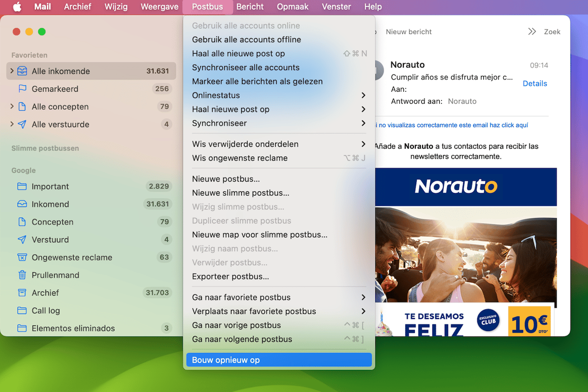This screenshot has width=588, height=392.
Task: Choose Haal alle nieuwe post op
Action: (279, 54)
